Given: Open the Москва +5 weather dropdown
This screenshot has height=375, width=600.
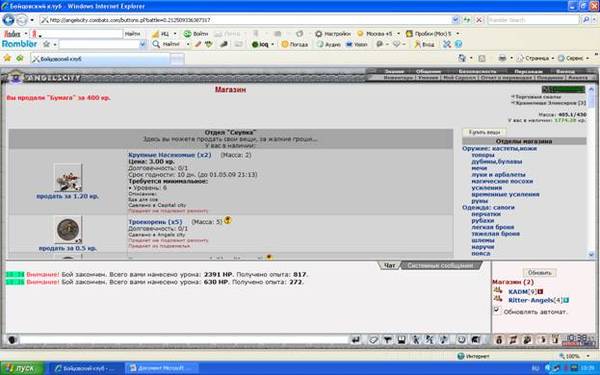Looking at the screenshot, I should pos(398,34).
